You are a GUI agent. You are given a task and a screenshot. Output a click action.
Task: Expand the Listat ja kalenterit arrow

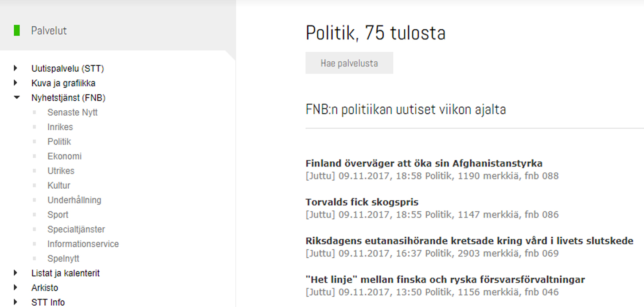pos(16,273)
